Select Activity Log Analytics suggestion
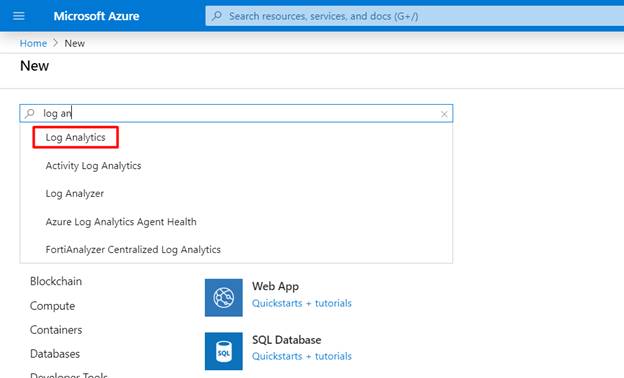Screen dimensions: 624x378 pos(93,166)
